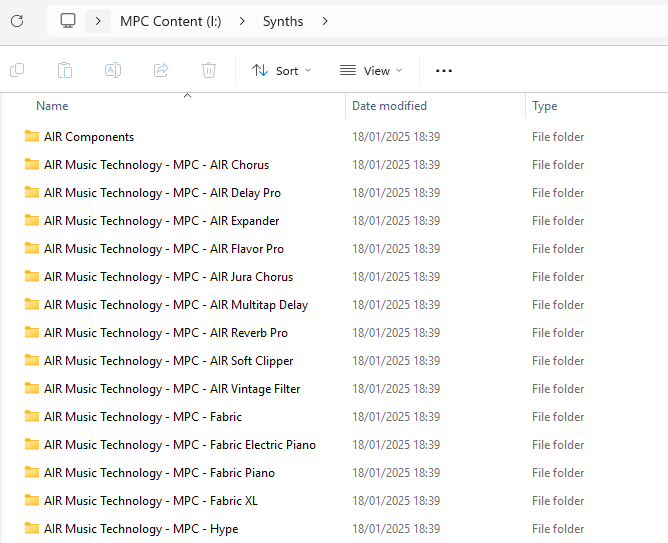Click the Delete trash icon
Screen dimensions: 668x543
point(209,70)
